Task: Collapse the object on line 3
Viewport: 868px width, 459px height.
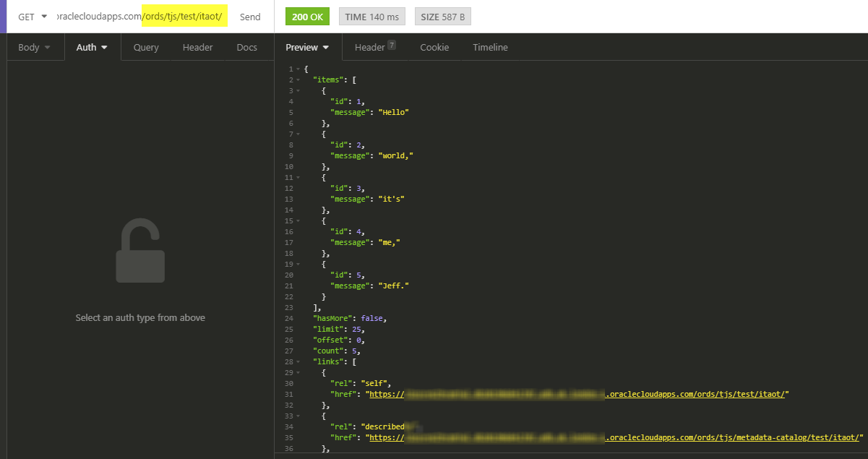Action: click(x=297, y=90)
